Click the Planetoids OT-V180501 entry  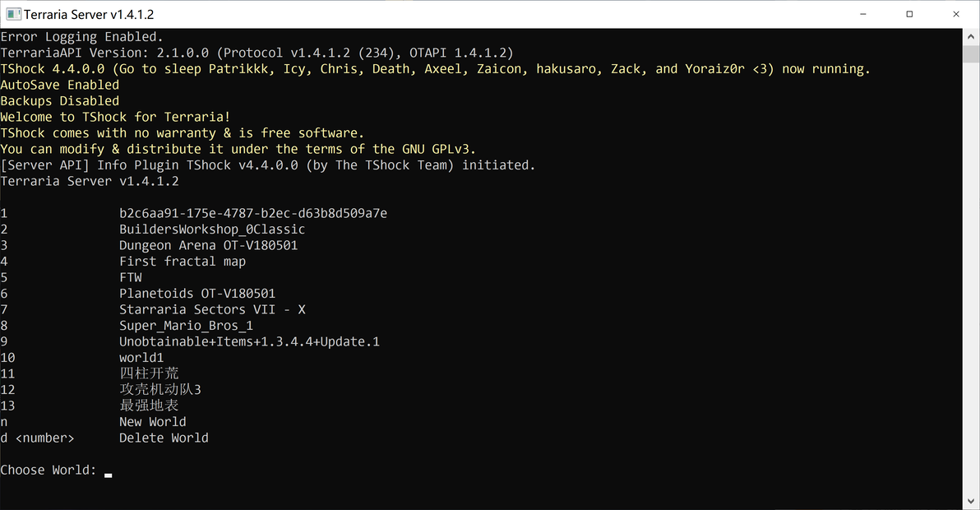(196, 294)
